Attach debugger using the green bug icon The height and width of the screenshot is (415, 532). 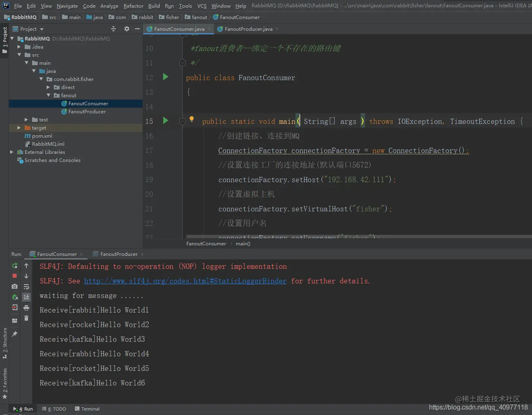(x=15, y=297)
